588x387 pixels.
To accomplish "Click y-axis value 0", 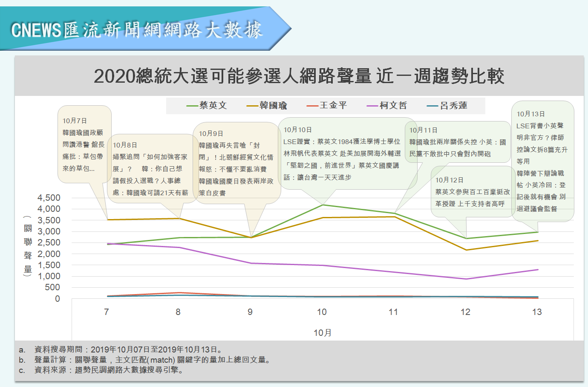I will [x=58, y=299].
